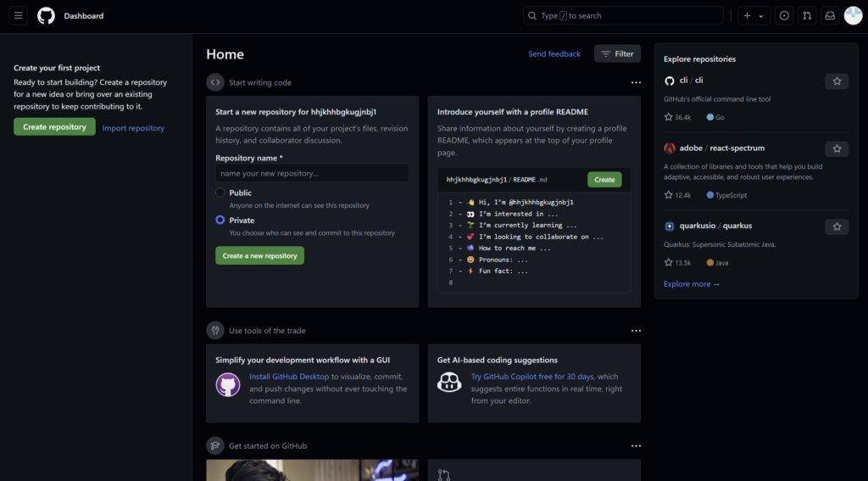This screenshot has height=481, width=868.
Task: Click the 36.4k star count
Action: (x=677, y=117)
